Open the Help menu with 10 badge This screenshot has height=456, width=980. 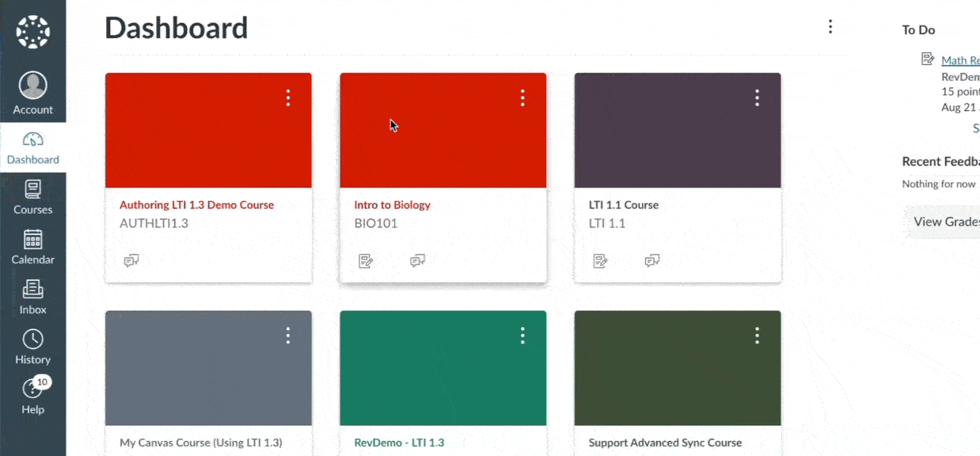point(32,397)
